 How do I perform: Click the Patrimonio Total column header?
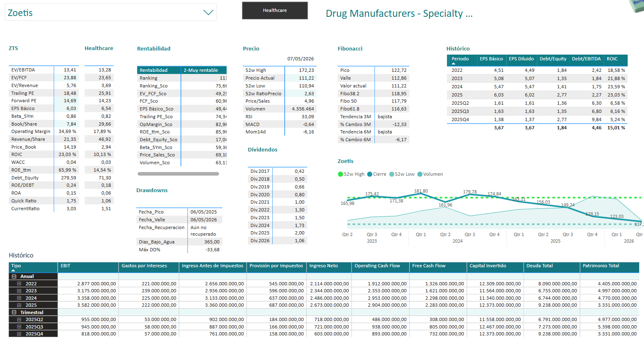coord(610,267)
